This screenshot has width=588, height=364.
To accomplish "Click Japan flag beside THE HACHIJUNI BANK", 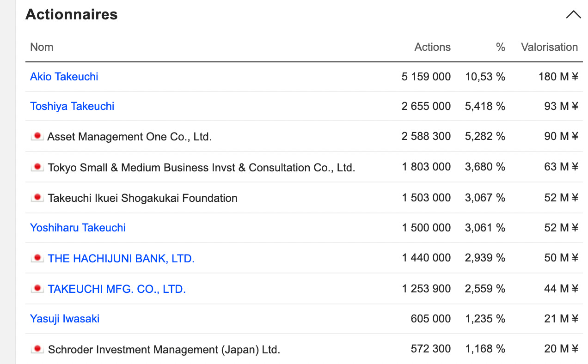I will [x=37, y=258].
